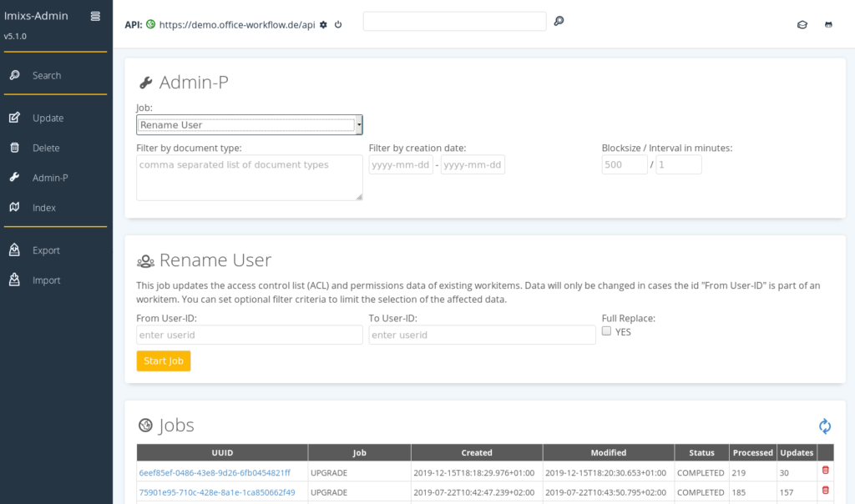The width and height of the screenshot is (855, 504).
Task: Open the GitHub cat icon
Action: coord(828,24)
